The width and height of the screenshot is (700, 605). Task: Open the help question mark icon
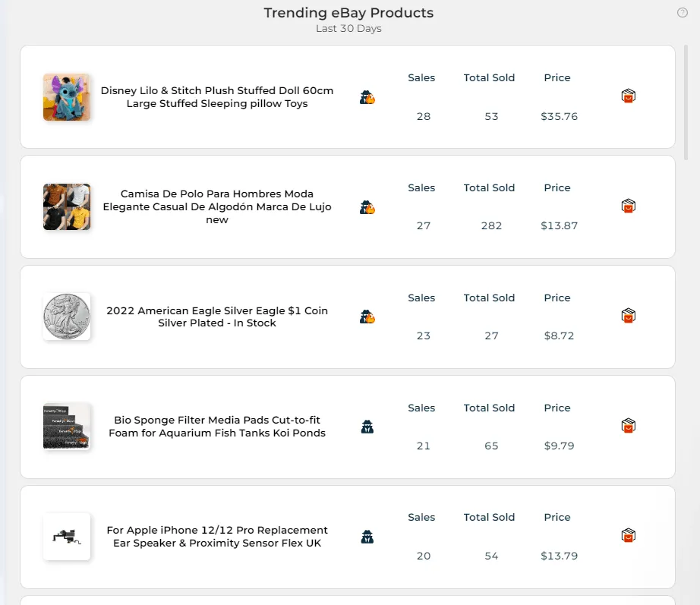pos(681,12)
